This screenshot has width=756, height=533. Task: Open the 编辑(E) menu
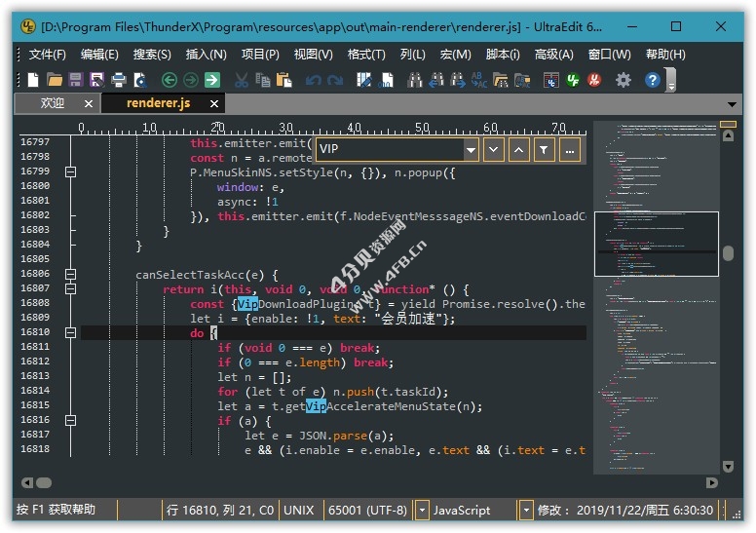tap(99, 55)
